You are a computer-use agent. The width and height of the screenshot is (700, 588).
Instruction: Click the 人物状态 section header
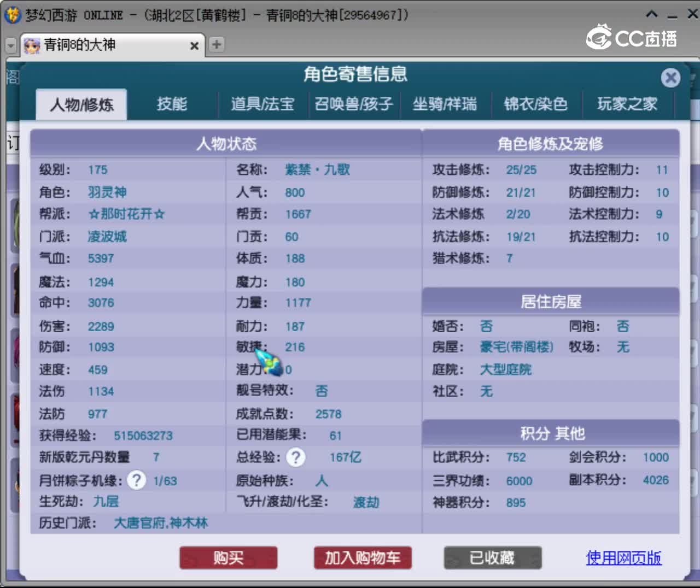coord(226,144)
